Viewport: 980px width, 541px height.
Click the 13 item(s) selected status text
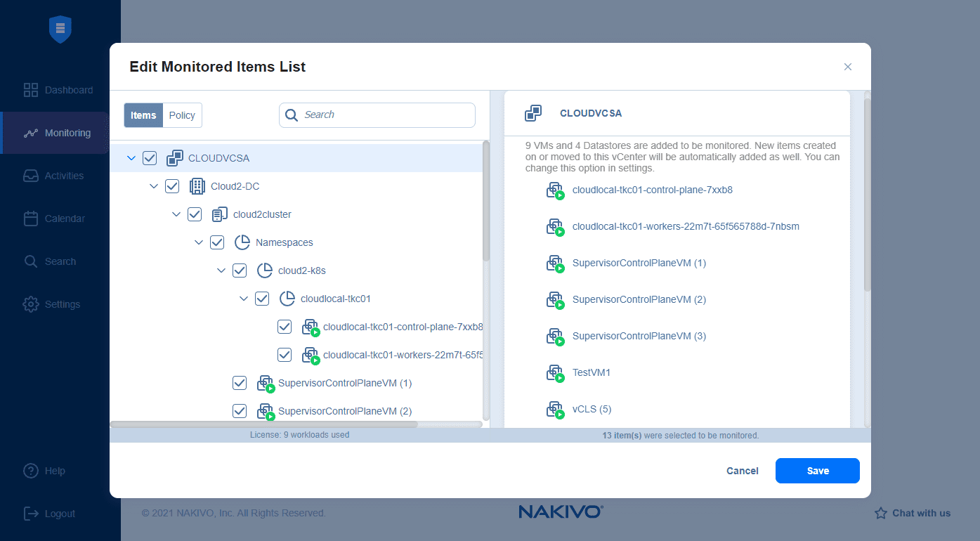(681, 436)
